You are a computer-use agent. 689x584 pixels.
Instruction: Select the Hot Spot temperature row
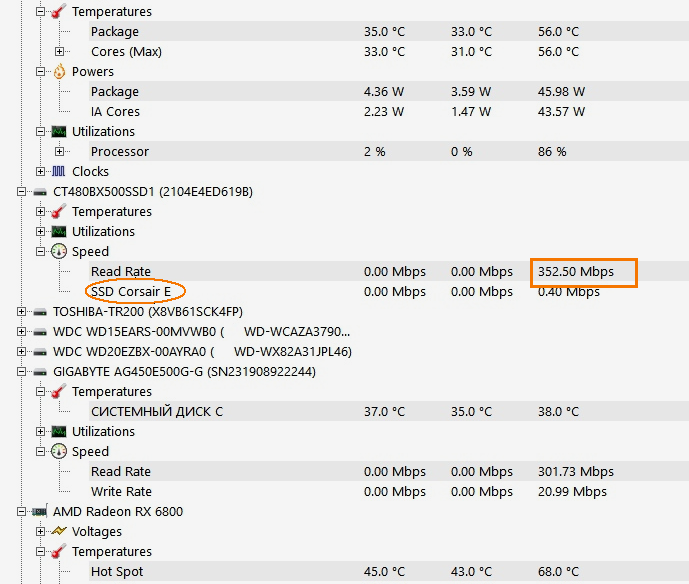point(117,572)
